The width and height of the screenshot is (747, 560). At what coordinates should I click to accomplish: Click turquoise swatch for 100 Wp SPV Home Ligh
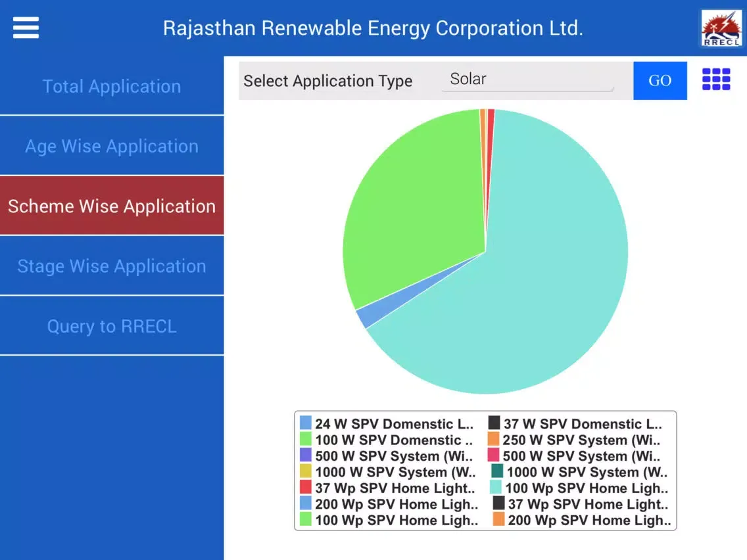point(496,487)
